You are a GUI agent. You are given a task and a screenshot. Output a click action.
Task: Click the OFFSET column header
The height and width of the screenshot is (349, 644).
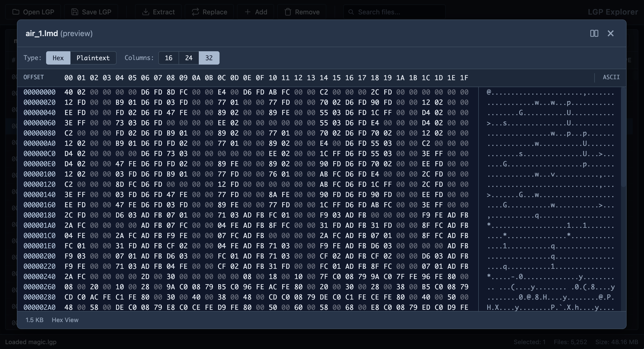pos(34,77)
